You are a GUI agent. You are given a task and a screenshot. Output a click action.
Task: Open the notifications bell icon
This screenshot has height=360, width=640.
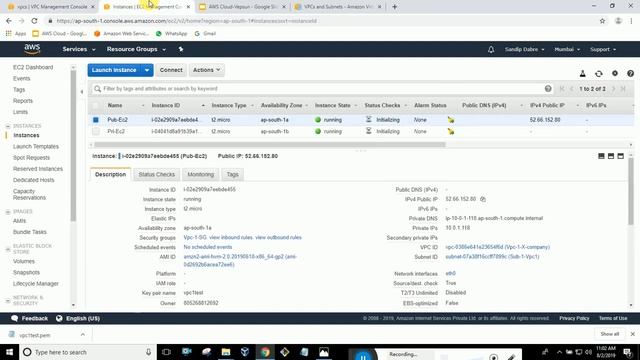(491, 49)
